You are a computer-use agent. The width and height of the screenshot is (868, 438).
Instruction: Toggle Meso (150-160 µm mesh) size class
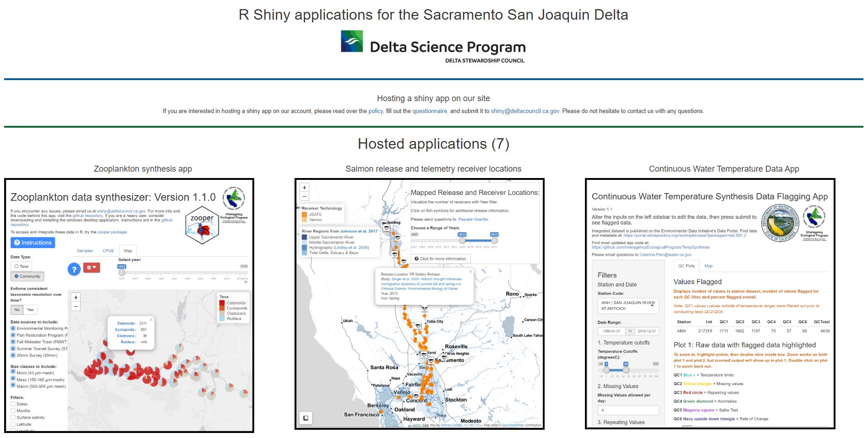pos(13,379)
